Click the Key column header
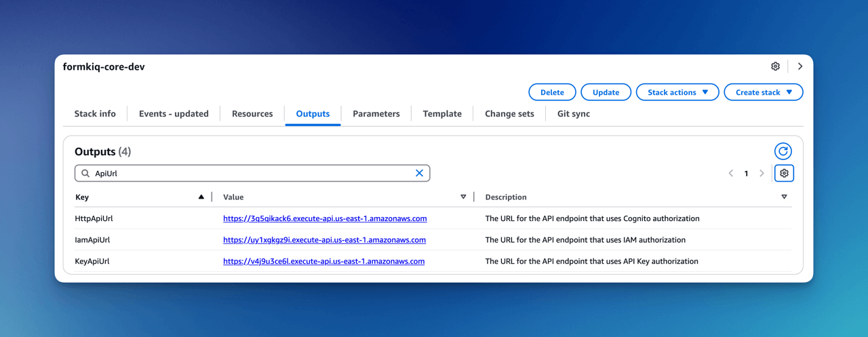Screen dimensions: 868x337 click(81, 197)
